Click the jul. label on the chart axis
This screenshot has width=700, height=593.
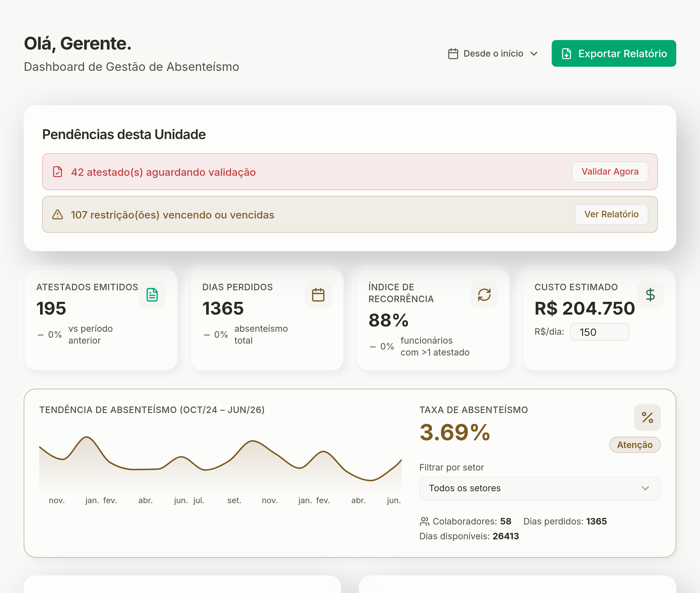[198, 500]
